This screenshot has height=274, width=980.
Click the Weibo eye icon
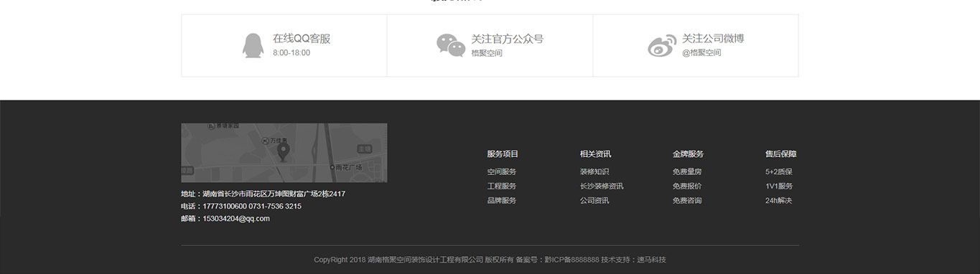coord(662,45)
